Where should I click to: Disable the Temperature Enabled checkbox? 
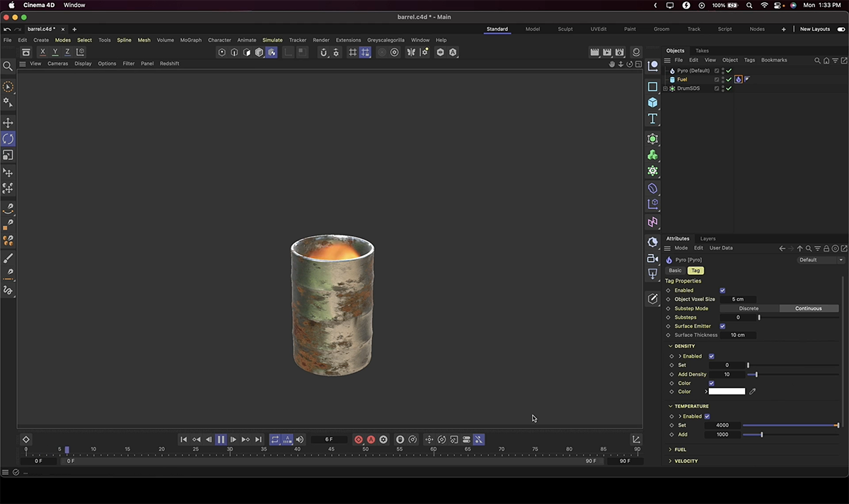pyautogui.click(x=707, y=416)
